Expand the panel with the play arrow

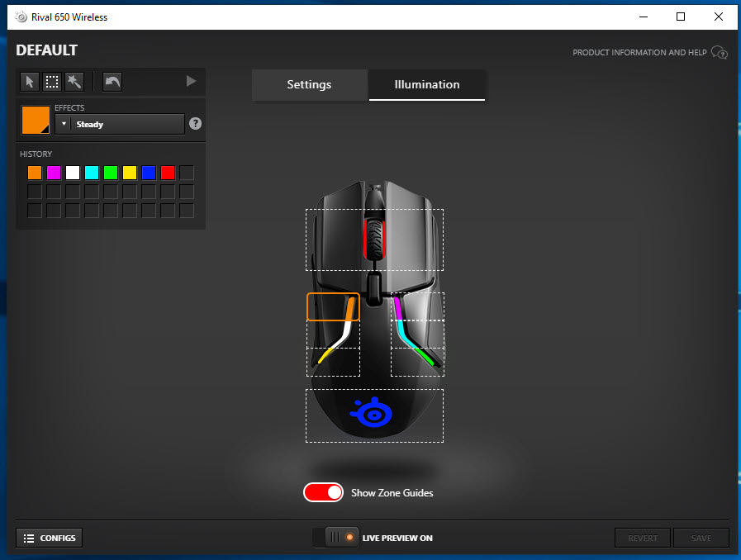click(191, 81)
